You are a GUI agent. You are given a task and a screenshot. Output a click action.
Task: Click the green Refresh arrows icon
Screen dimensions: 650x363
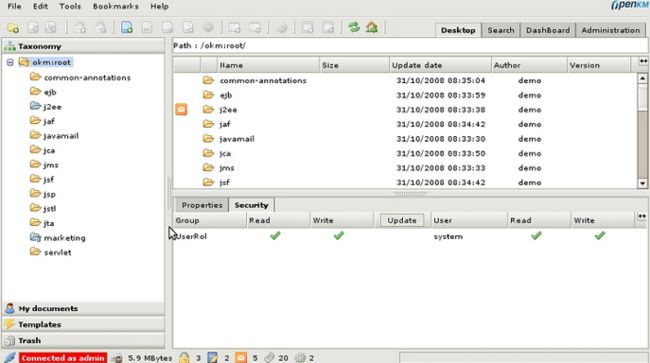pyautogui.click(x=354, y=28)
